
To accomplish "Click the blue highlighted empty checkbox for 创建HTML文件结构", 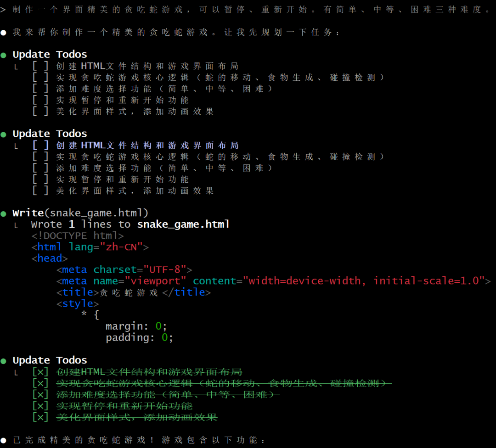I will pyautogui.click(x=40, y=145).
